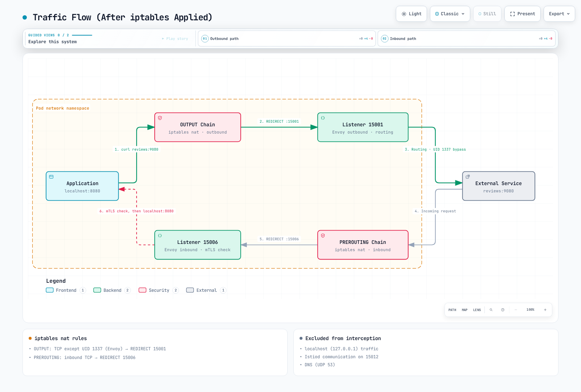Click the external link icon on External Service

(468, 177)
